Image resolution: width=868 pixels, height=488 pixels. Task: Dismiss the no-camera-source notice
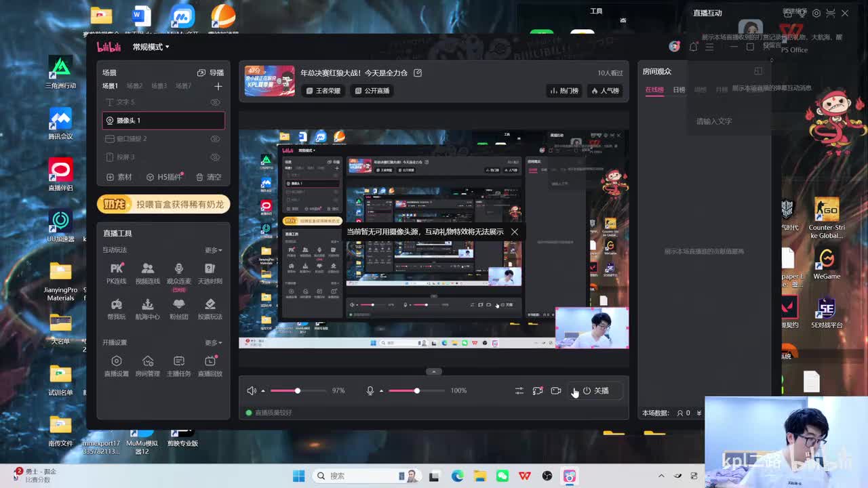click(x=515, y=232)
